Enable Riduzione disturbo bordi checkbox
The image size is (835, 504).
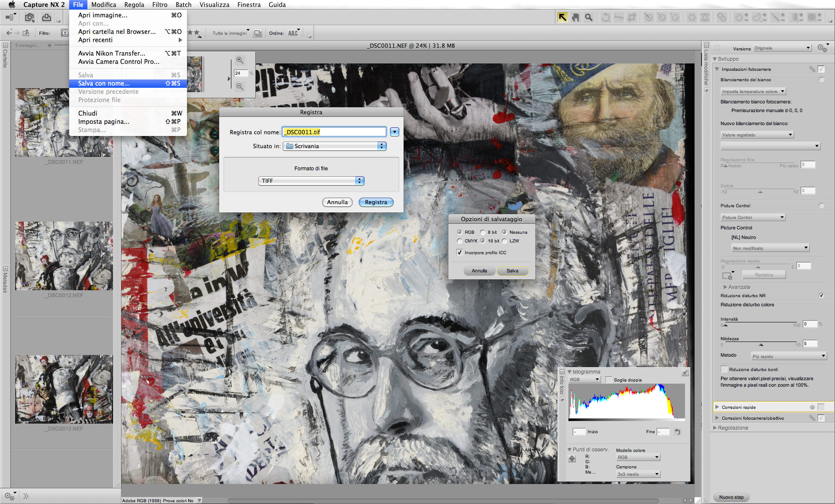coord(724,369)
